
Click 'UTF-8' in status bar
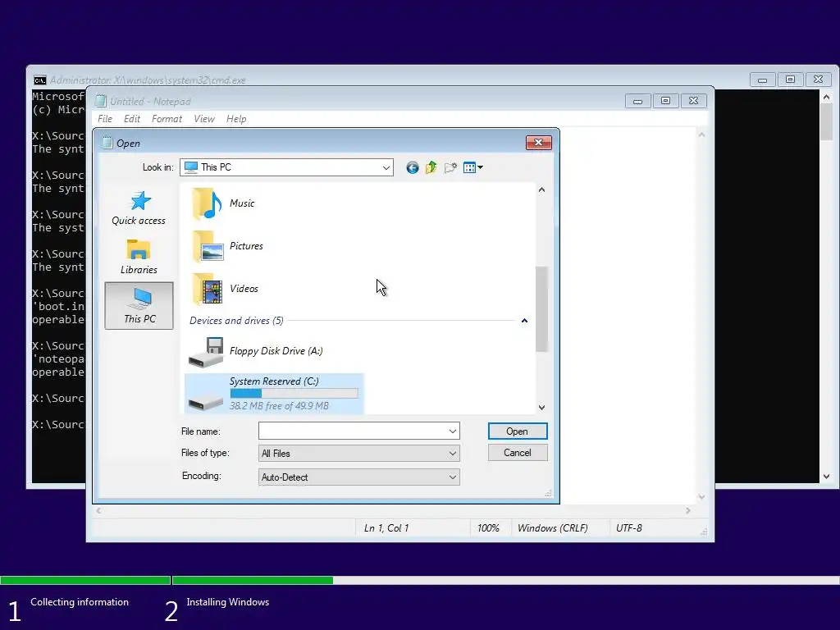point(629,528)
